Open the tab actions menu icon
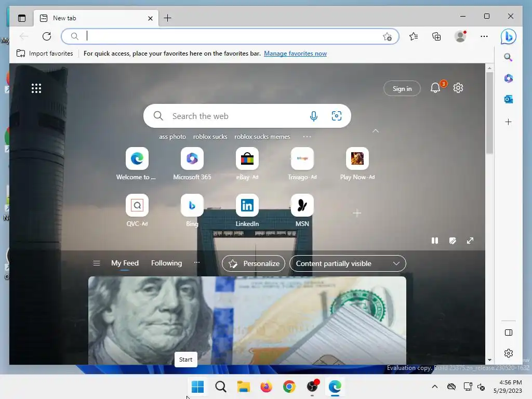The width and height of the screenshot is (532, 399). tap(22, 18)
